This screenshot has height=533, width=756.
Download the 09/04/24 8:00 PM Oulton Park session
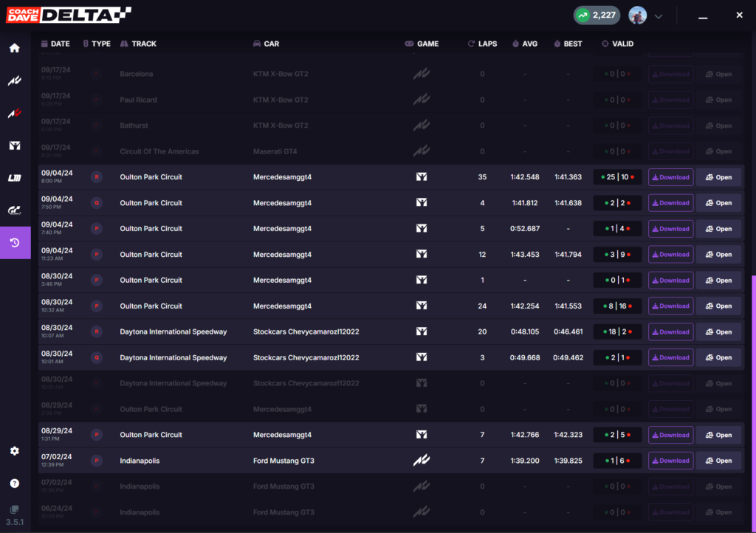670,177
